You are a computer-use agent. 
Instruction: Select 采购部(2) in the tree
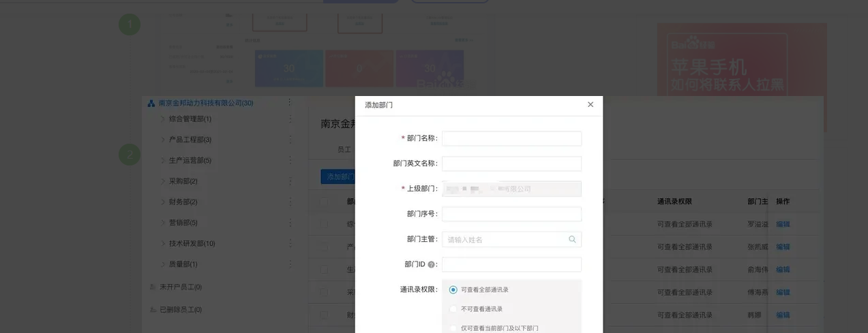[x=183, y=181]
